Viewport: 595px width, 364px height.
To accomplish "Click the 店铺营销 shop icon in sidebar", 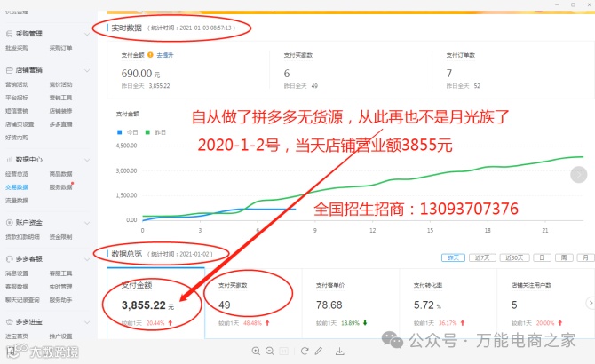I will [9, 70].
